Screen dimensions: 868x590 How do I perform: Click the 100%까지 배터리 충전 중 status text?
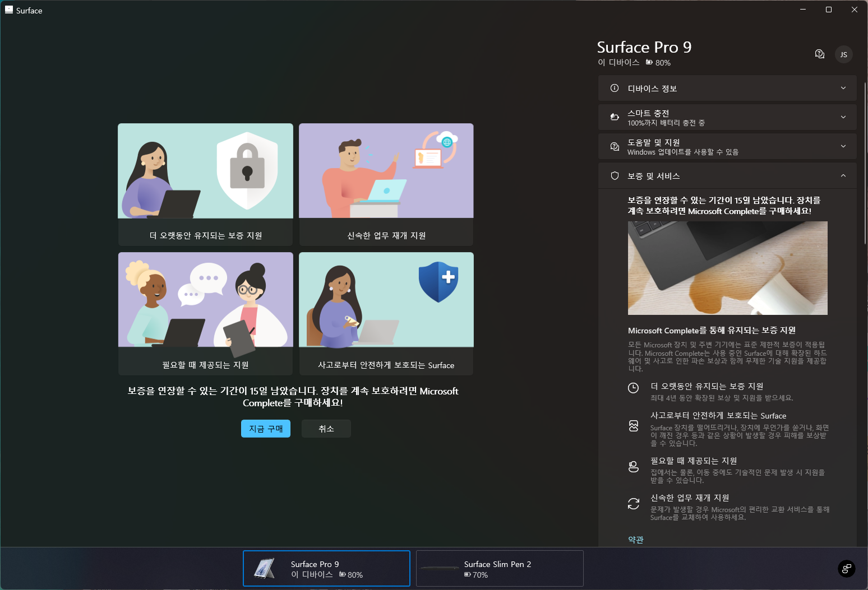666,123
